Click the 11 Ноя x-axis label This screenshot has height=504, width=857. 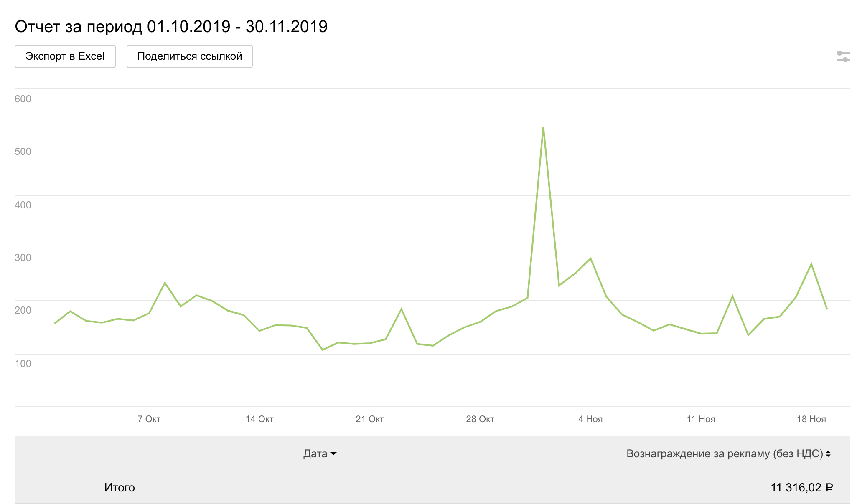point(701,419)
